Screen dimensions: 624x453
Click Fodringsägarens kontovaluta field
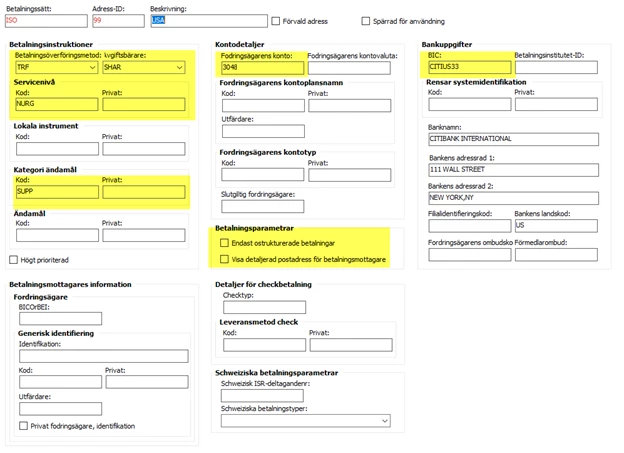click(349, 68)
